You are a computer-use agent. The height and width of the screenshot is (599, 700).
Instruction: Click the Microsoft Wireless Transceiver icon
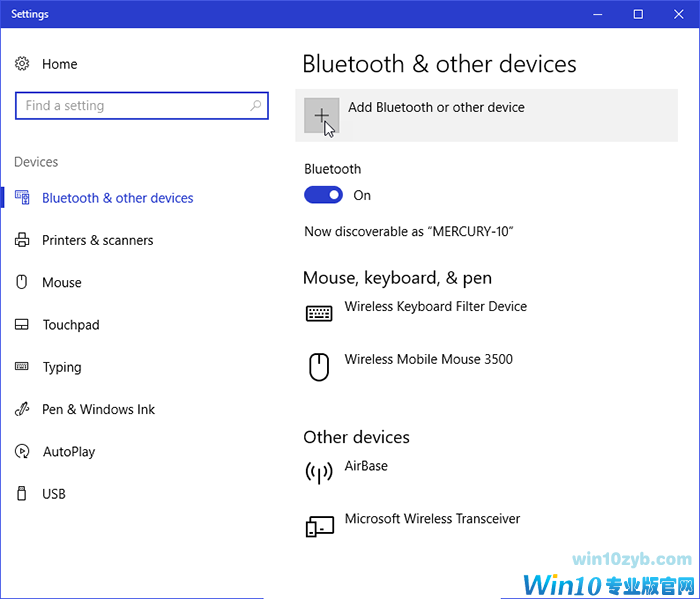pyautogui.click(x=319, y=526)
